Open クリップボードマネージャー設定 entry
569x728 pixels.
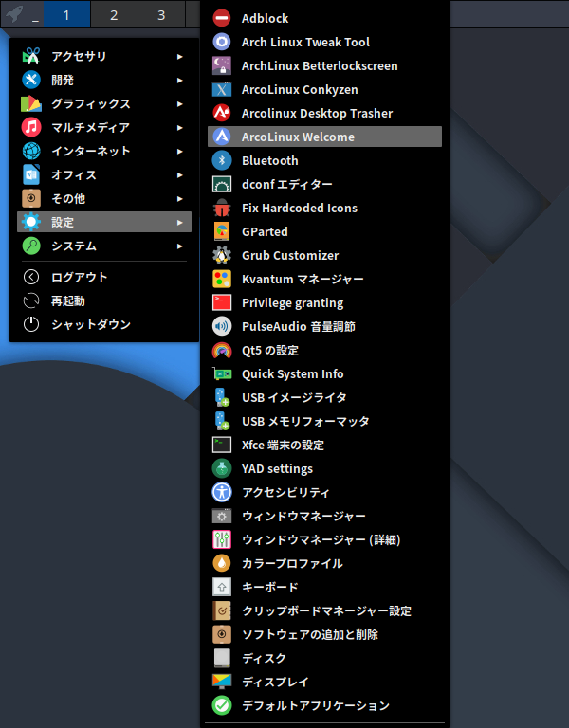(x=324, y=610)
